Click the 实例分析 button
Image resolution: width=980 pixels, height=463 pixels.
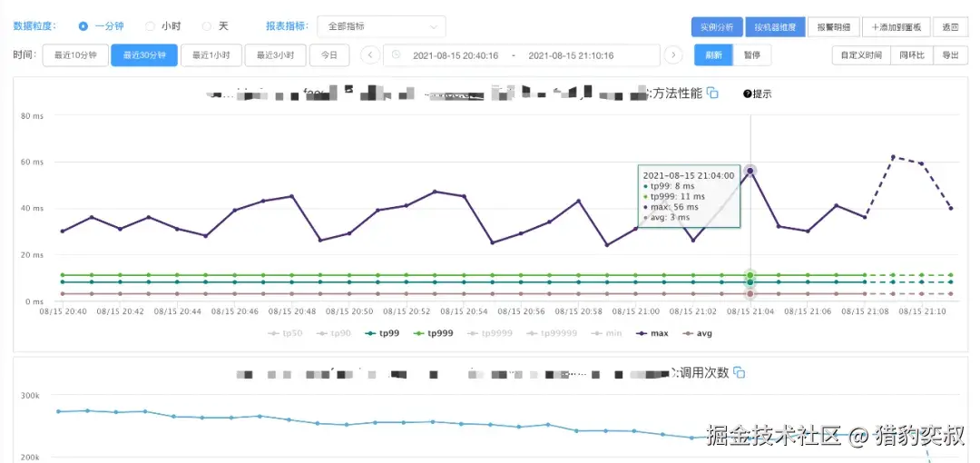pos(717,27)
